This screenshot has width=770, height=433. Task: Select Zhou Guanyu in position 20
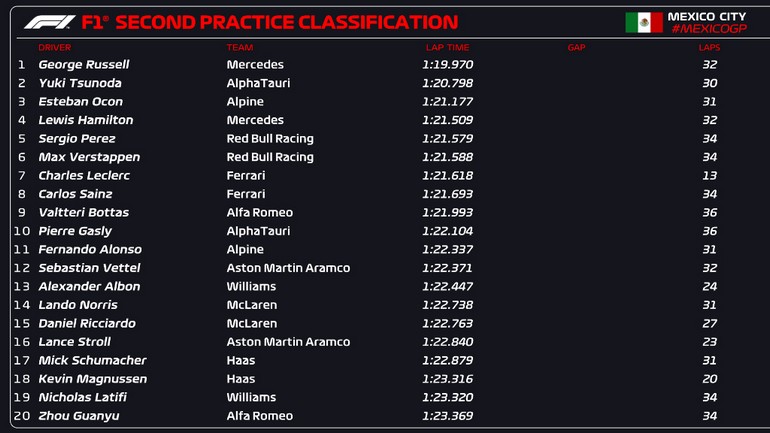(79, 416)
